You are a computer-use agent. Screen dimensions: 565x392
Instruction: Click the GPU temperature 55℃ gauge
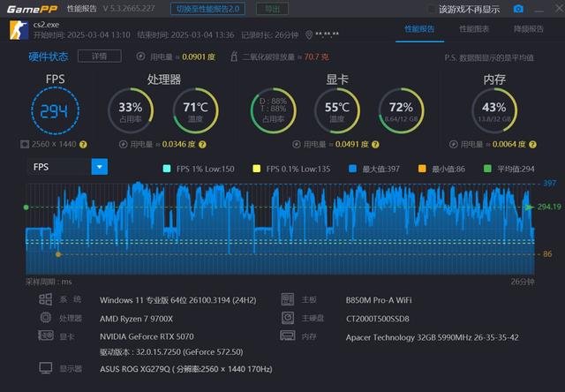pos(337,110)
